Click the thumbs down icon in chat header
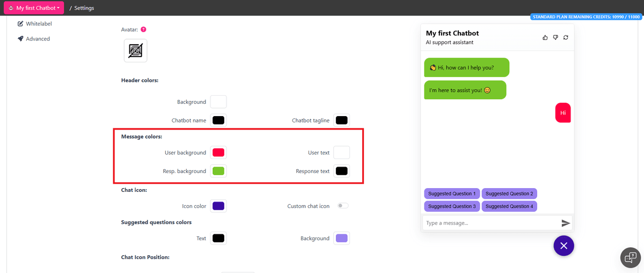The height and width of the screenshot is (273, 644). click(x=555, y=37)
